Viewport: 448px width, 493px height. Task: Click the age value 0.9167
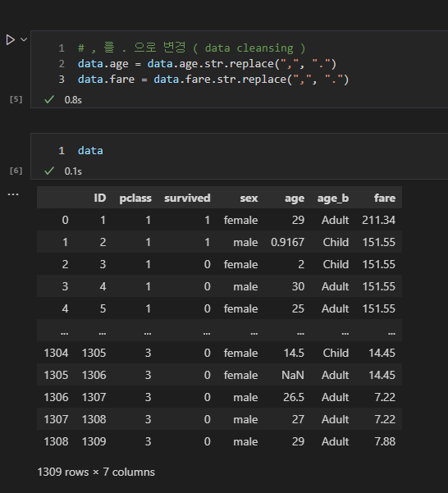(x=288, y=242)
